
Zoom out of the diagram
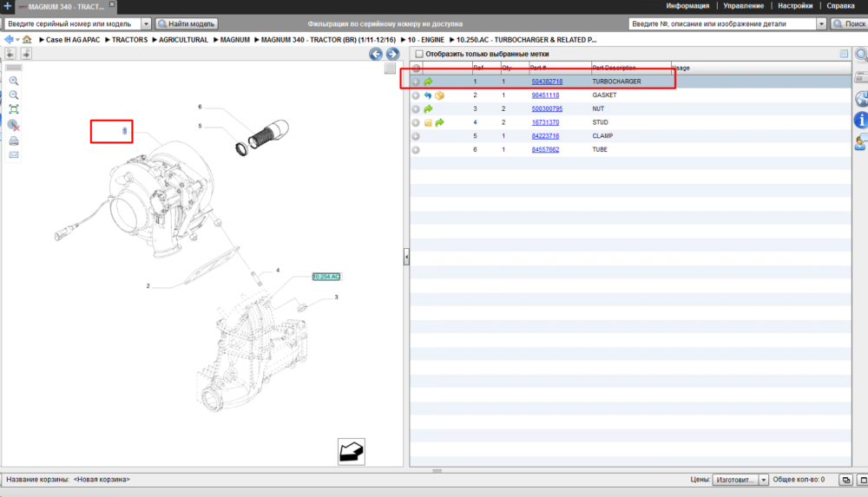point(14,95)
